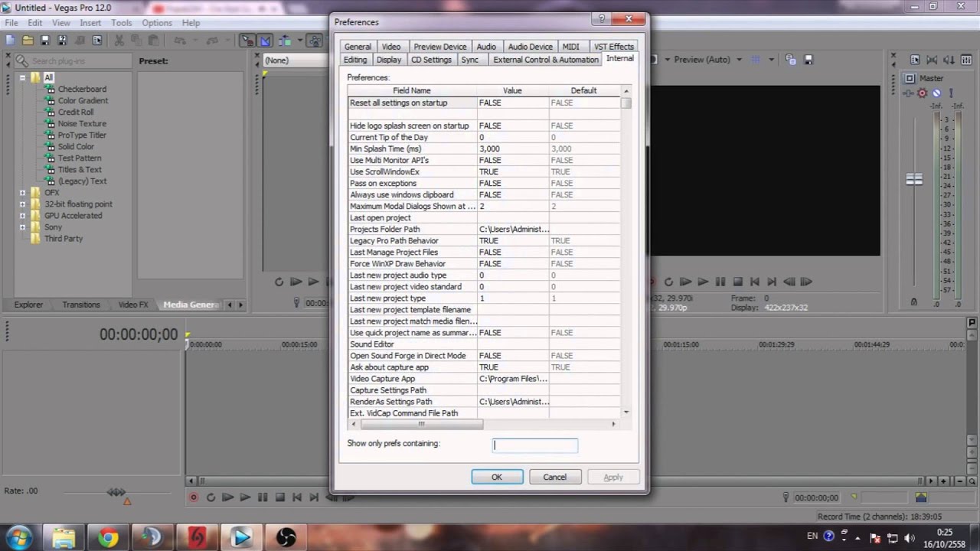
Task: Click Go to Start in preview transport
Action: pos(755,282)
